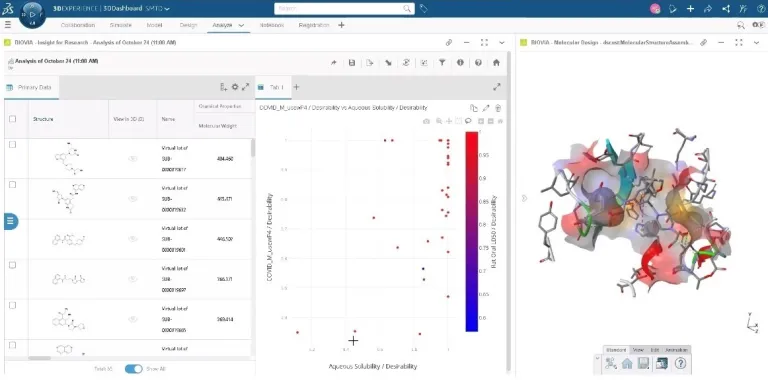Open Primary Data settings gear
Screen dimensions: 768x380
[235, 87]
